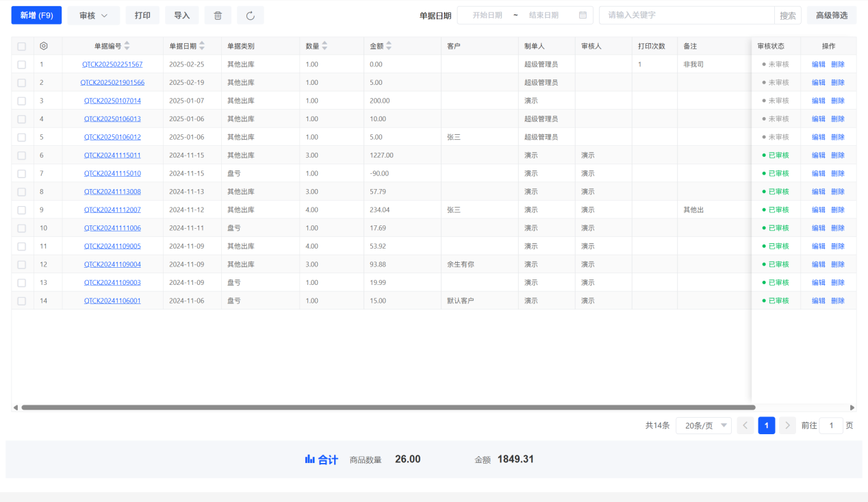Select the checkbox for row 9
Screen dimensions: 868x502
pyautogui.click(x=22, y=210)
